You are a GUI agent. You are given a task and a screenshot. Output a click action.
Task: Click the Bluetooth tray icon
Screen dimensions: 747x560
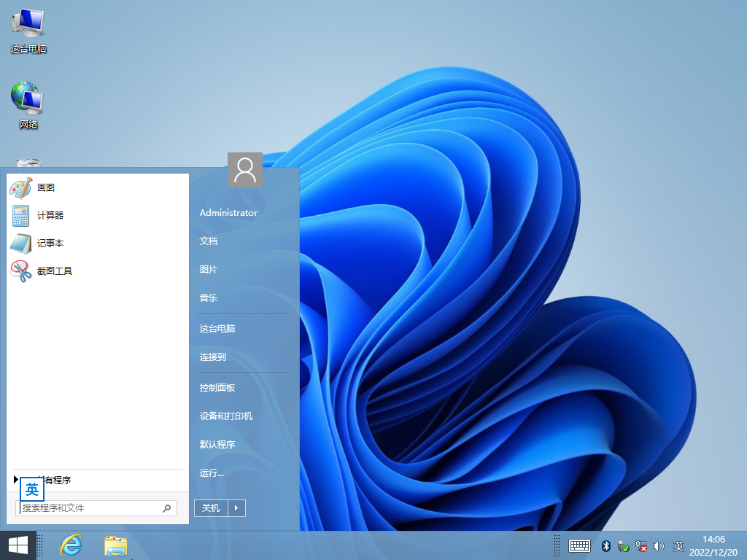(605, 545)
